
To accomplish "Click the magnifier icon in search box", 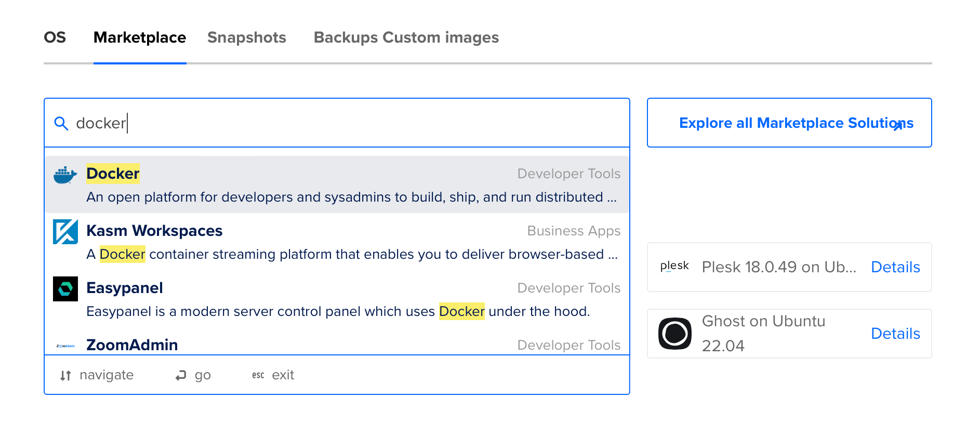I will pos(61,124).
